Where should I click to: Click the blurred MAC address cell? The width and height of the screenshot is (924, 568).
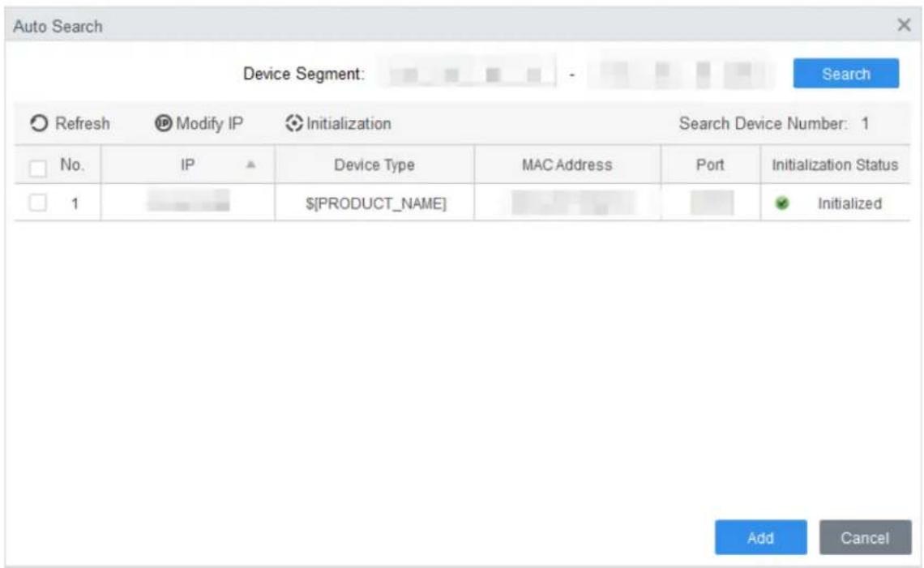click(x=573, y=203)
